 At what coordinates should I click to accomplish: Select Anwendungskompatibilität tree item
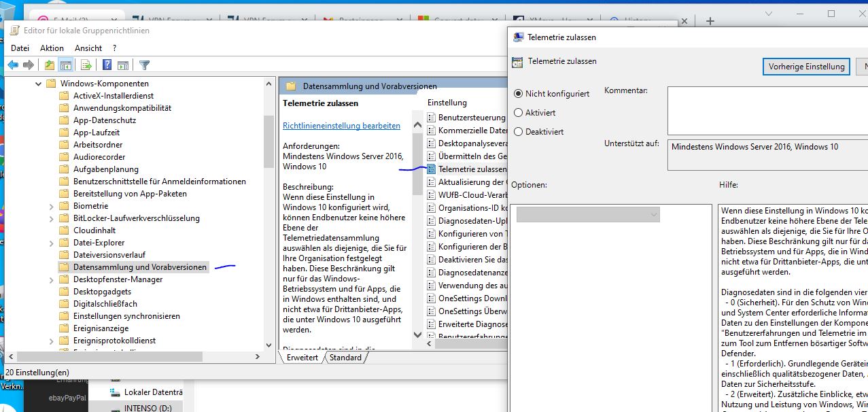click(122, 108)
